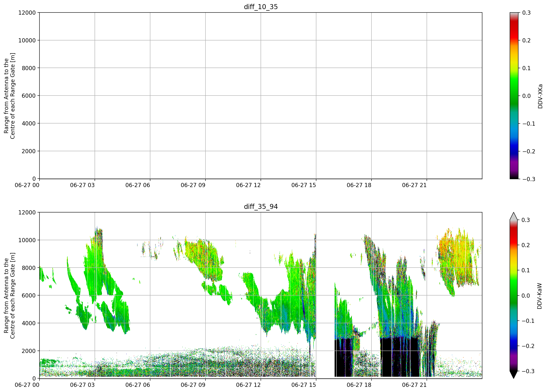This screenshot has height=392, width=547.
Task: Click the black lower arrow of the DDV-KaW colorbar
Action: pos(513,375)
